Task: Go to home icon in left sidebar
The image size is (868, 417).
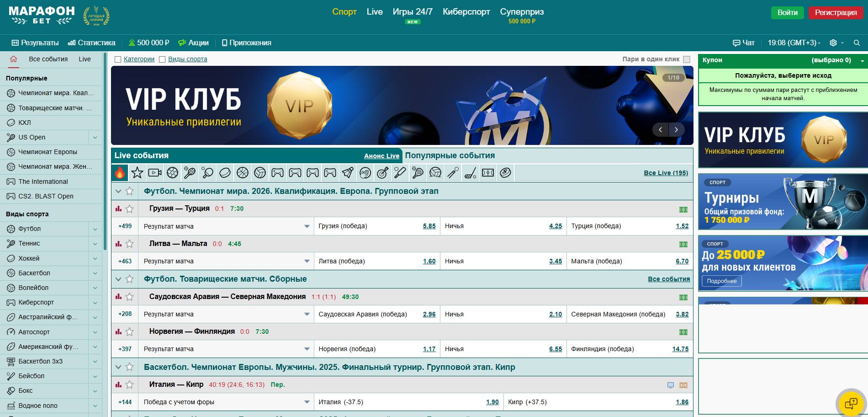Action: (13, 59)
